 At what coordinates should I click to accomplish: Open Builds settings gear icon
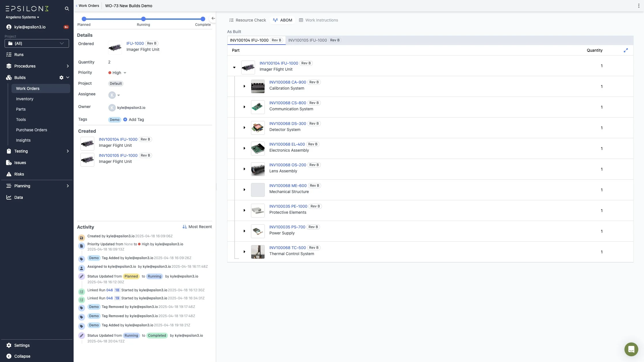click(61, 78)
